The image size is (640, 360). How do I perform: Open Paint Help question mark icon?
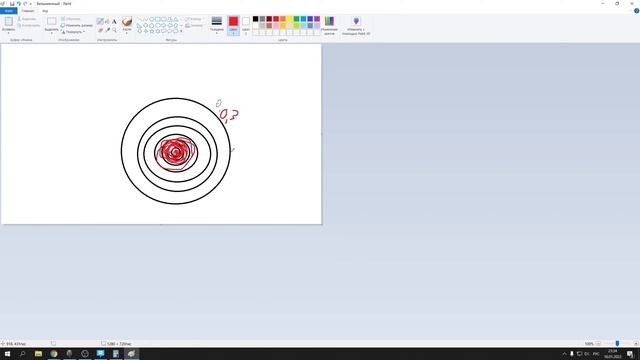[x=636, y=11]
